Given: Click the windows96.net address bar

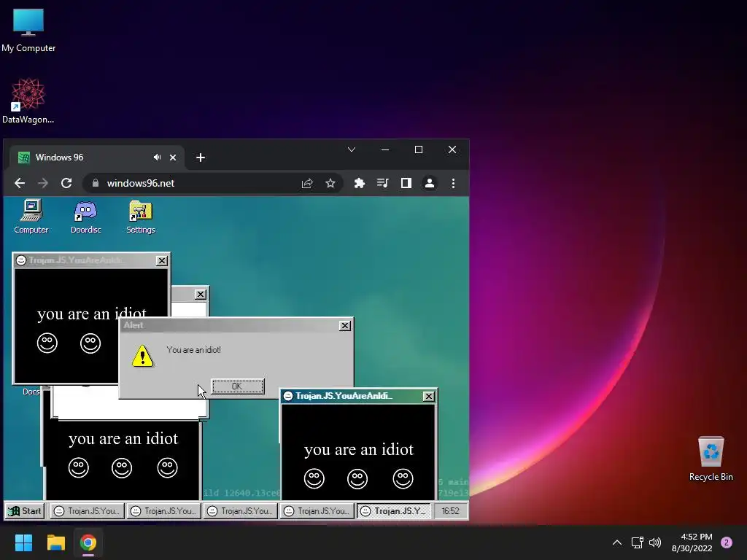Looking at the screenshot, I should point(212,183).
